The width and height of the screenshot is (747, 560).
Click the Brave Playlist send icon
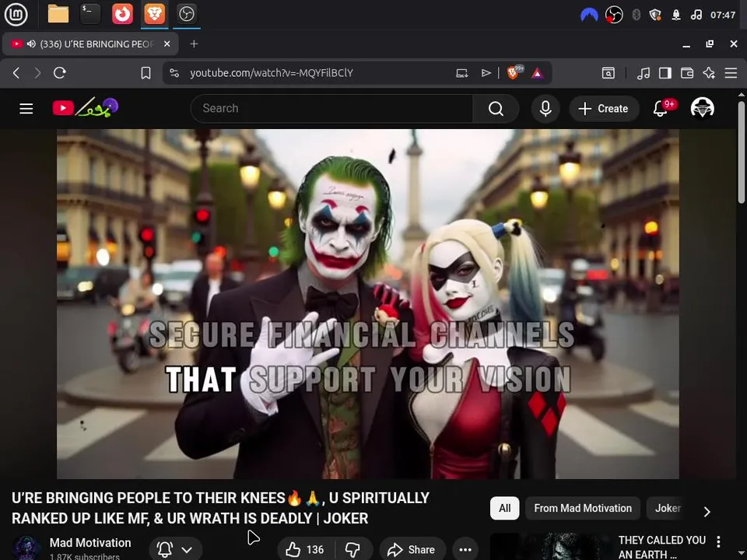(x=486, y=73)
